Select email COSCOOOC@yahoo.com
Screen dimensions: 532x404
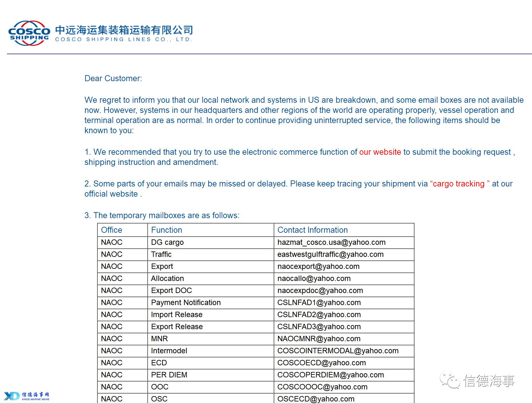coord(323,387)
